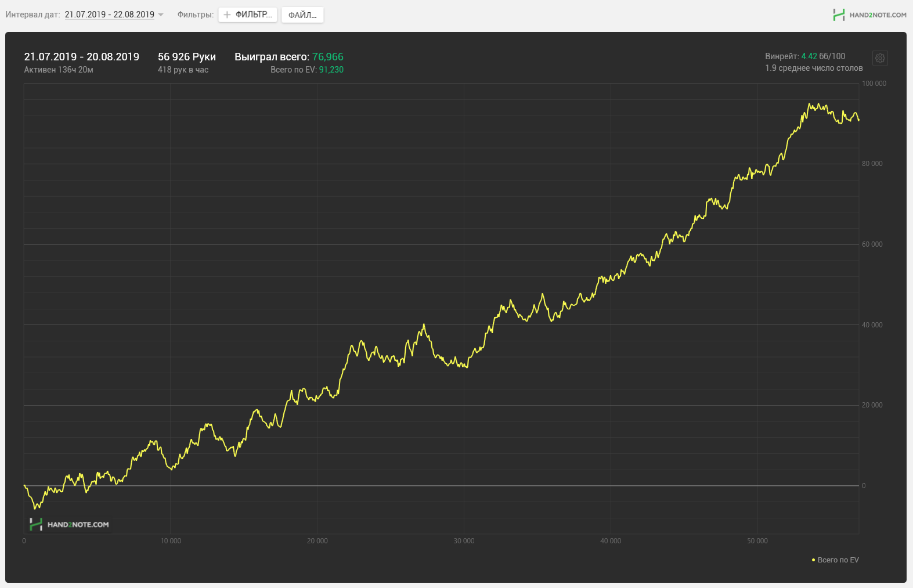Click the EV total value 91,230
Screen dimensions: 913x588
331,70
